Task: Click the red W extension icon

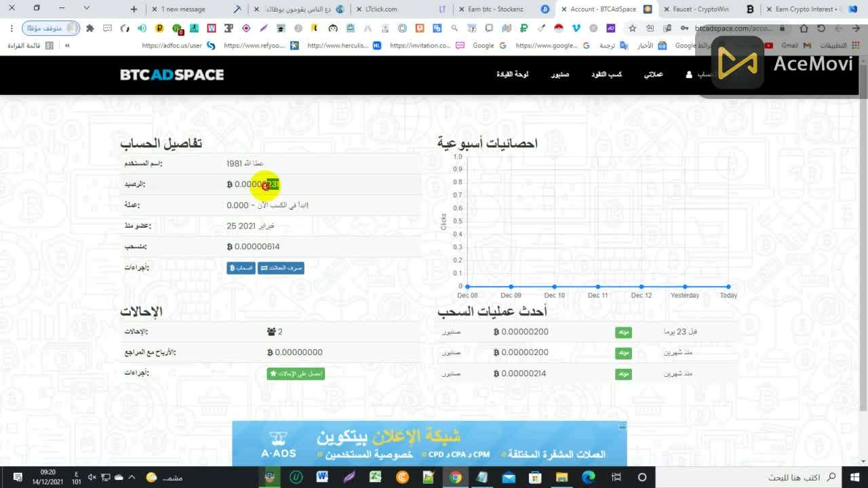Action: click(x=212, y=28)
